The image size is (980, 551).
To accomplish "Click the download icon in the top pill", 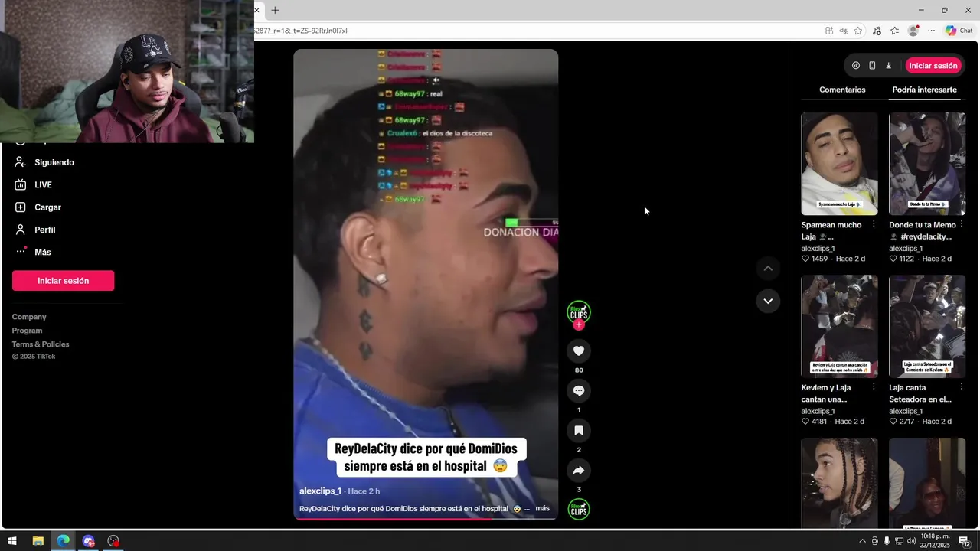I will tap(888, 66).
